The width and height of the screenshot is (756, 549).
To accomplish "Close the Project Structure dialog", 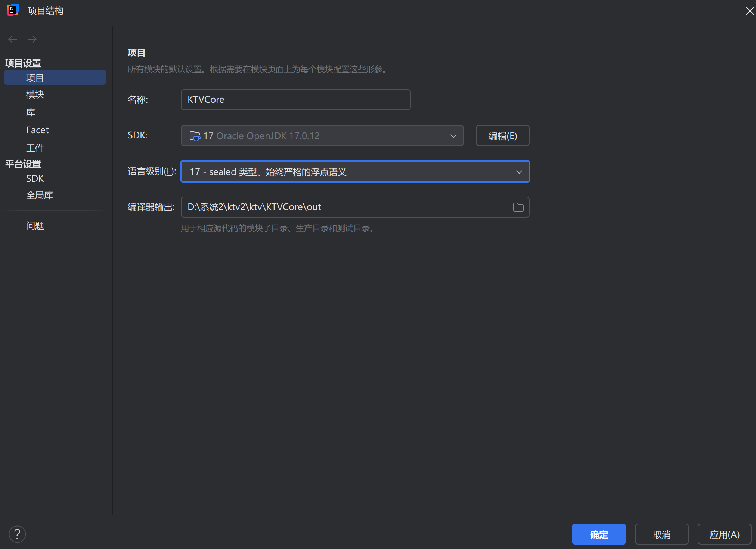I will point(749,11).
